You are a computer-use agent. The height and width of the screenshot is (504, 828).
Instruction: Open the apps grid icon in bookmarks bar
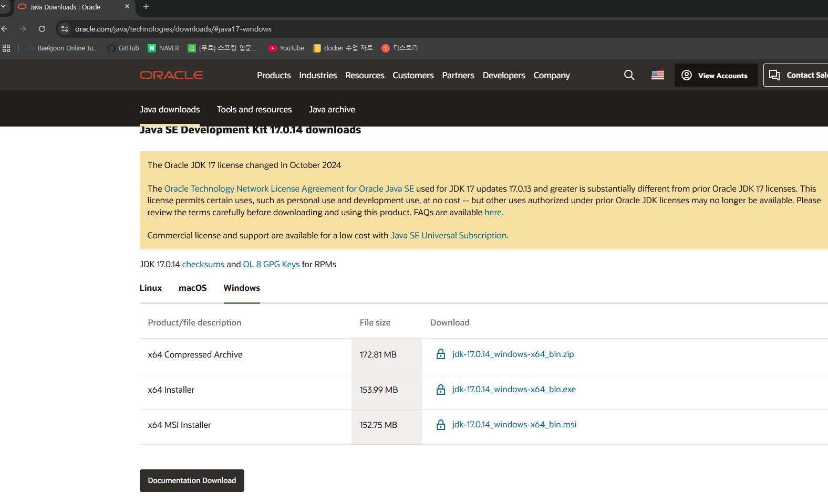click(x=6, y=48)
